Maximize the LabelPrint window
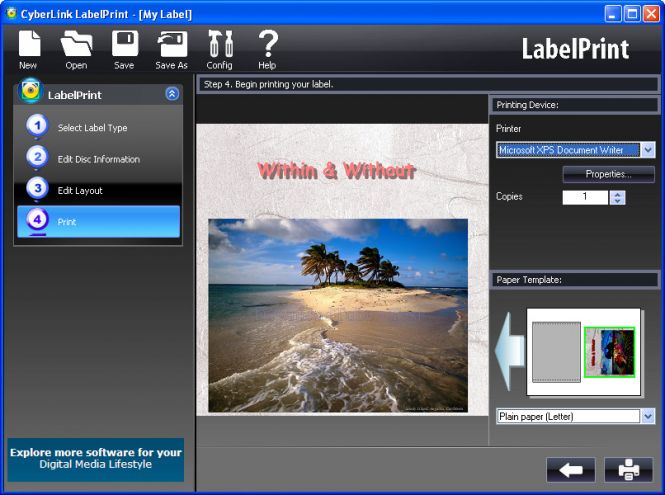 632,14
